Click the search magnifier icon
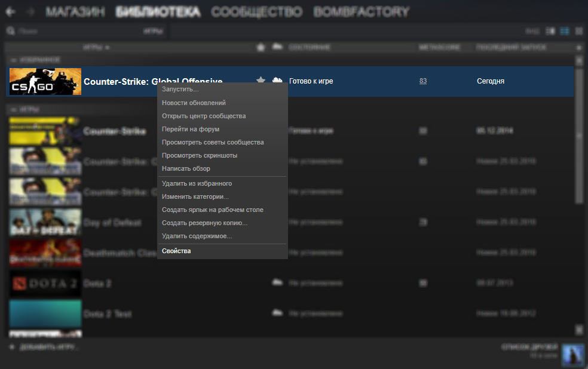Screen dimensions: 588x369 pos(11,30)
